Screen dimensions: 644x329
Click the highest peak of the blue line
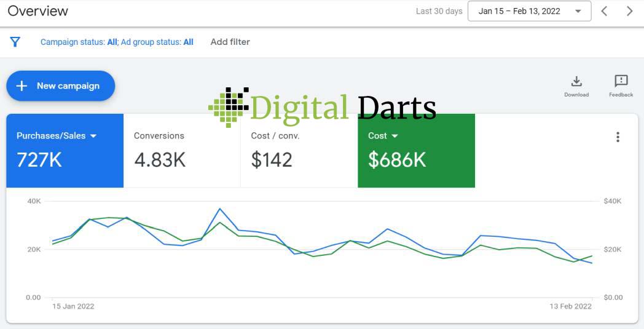coord(220,209)
